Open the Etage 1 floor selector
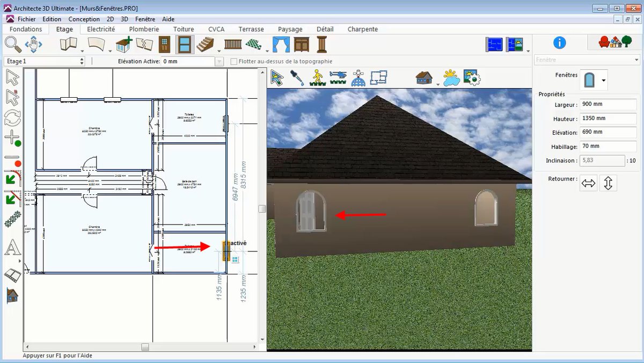Screen dimensions: 644x363 (44, 61)
